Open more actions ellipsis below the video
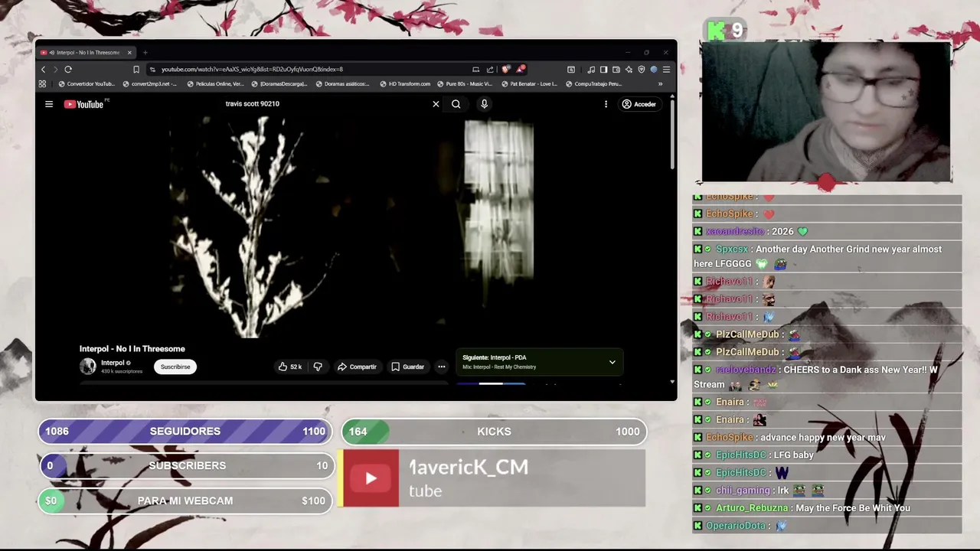 (x=441, y=367)
